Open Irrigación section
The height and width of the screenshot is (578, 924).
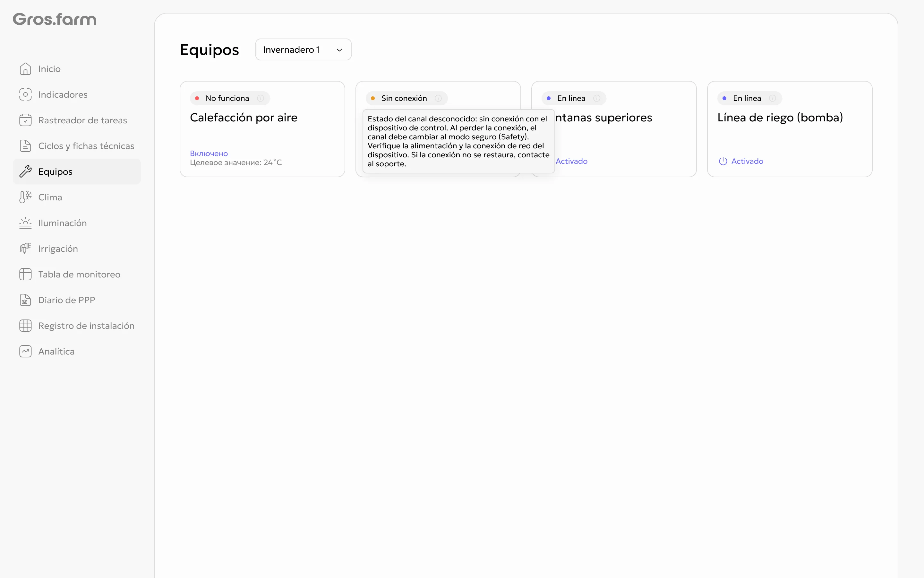tap(77, 249)
